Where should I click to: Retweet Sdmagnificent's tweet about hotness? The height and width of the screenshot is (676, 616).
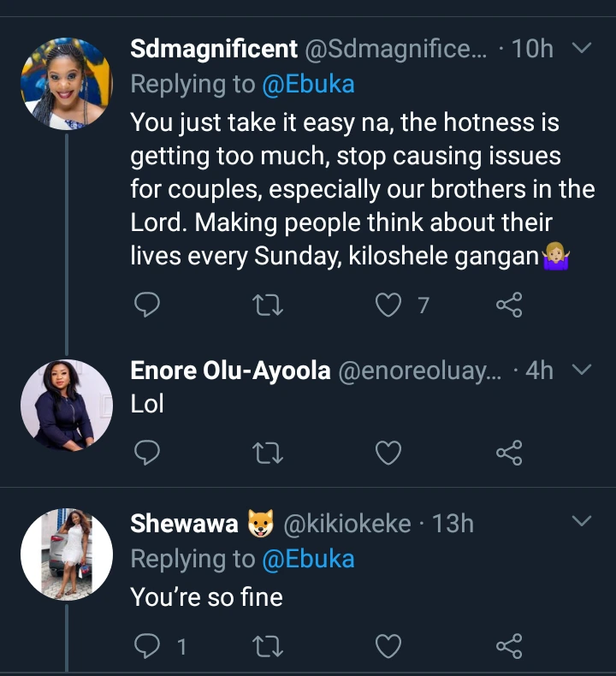[269, 304]
